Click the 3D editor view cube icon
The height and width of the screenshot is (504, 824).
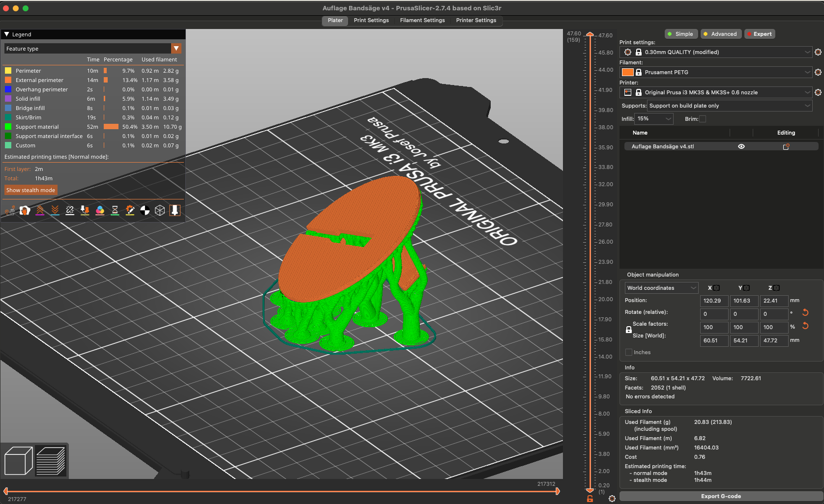[x=18, y=461]
